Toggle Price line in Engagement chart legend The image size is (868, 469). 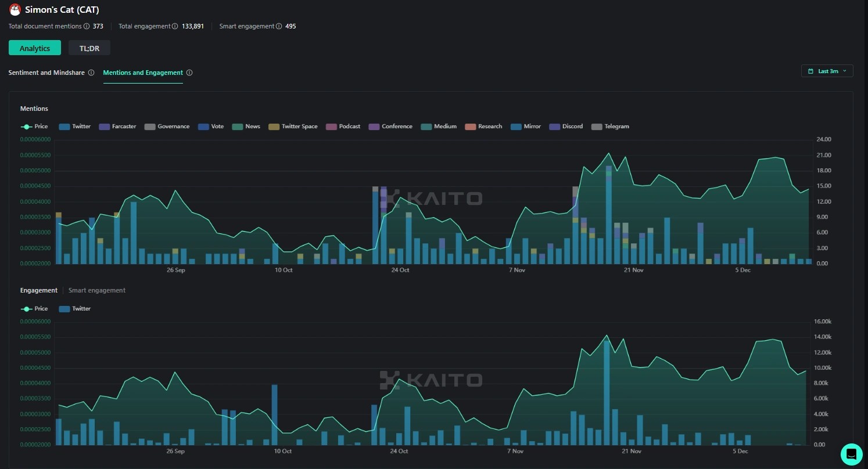pyautogui.click(x=34, y=309)
